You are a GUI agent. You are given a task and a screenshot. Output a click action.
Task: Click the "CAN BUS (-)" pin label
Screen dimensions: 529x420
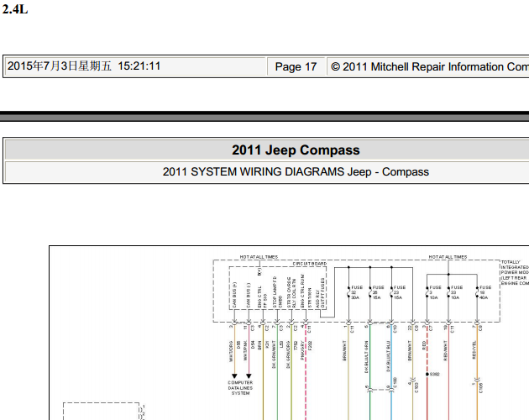[249, 295]
